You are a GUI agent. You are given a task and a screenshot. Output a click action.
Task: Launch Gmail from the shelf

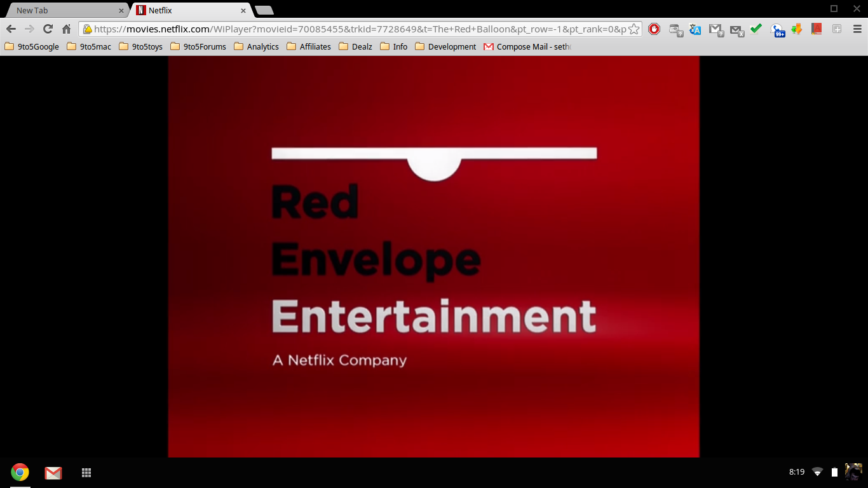tap(53, 473)
